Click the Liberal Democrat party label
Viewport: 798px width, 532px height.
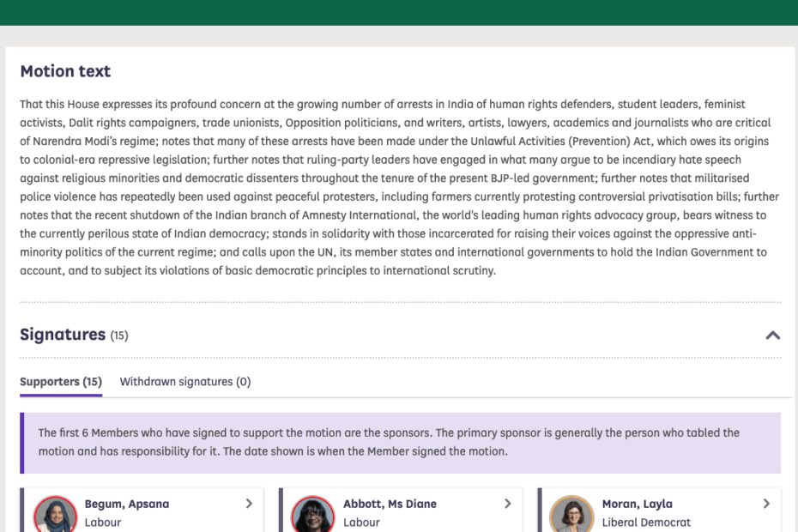point(645,522)
